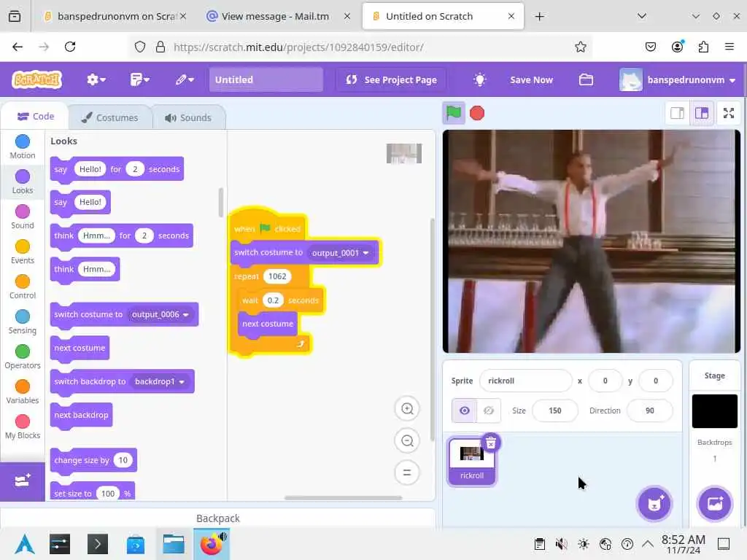Open the Add Extension button
The width and height of the screenshot is (747, 560).
[x=23, y=481]
